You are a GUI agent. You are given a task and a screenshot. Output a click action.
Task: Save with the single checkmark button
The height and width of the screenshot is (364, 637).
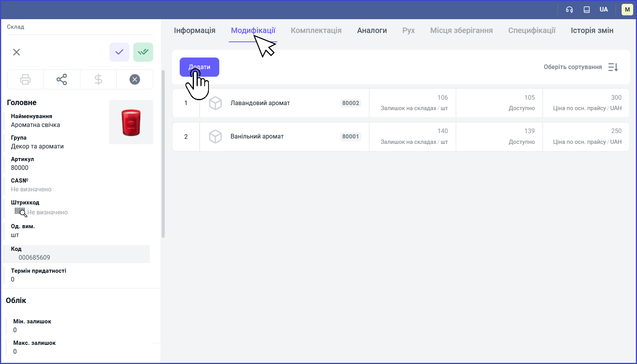click(119, 52)
